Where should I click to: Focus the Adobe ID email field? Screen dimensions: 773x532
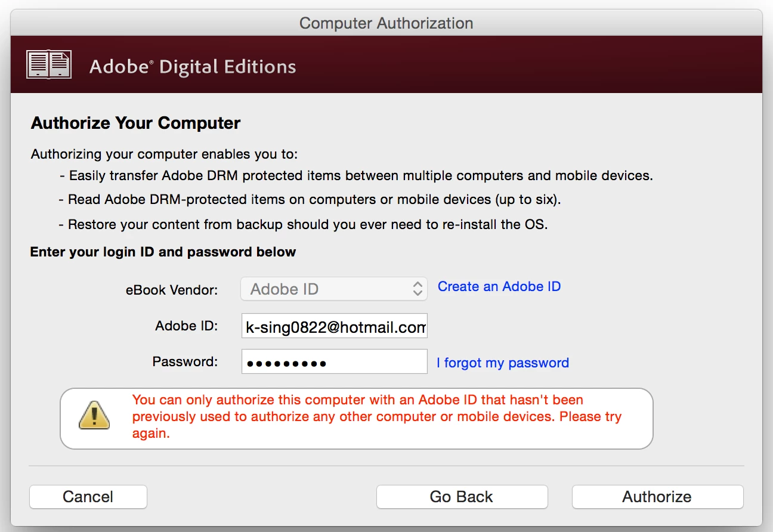coord(334,326)
